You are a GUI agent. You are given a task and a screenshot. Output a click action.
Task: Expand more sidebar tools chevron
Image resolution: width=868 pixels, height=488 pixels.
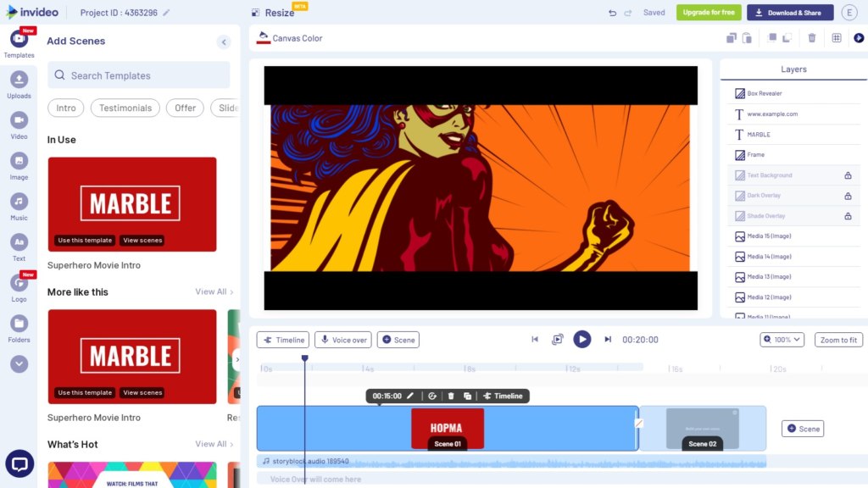19,364
